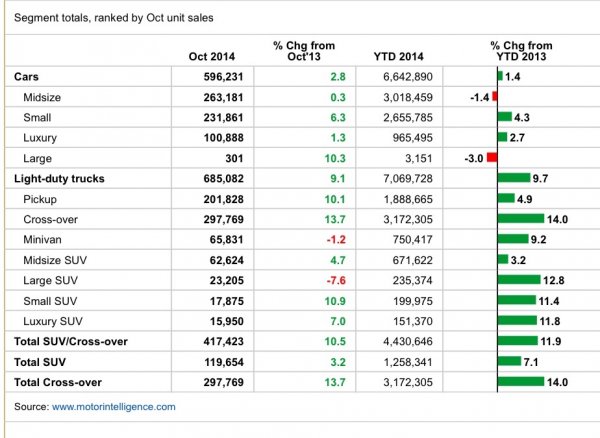
Task: Select the Light-duty trucks row label
Action: pyautogui.click(x=59, y=178)
